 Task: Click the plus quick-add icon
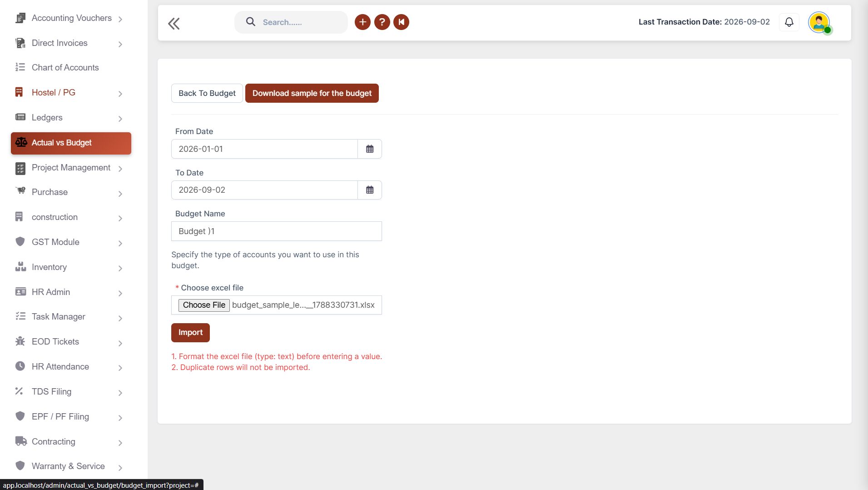[x=362, y=22]
